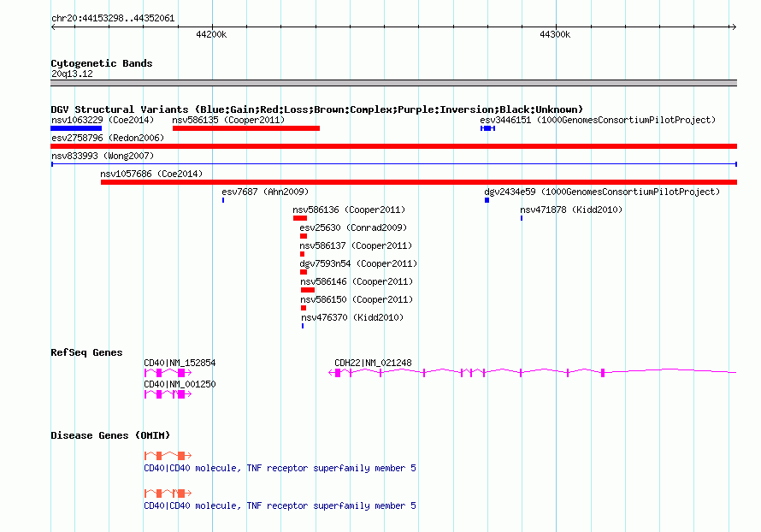
Task: Click the DGV Structural Variants track title
Action: click(317, 109)
